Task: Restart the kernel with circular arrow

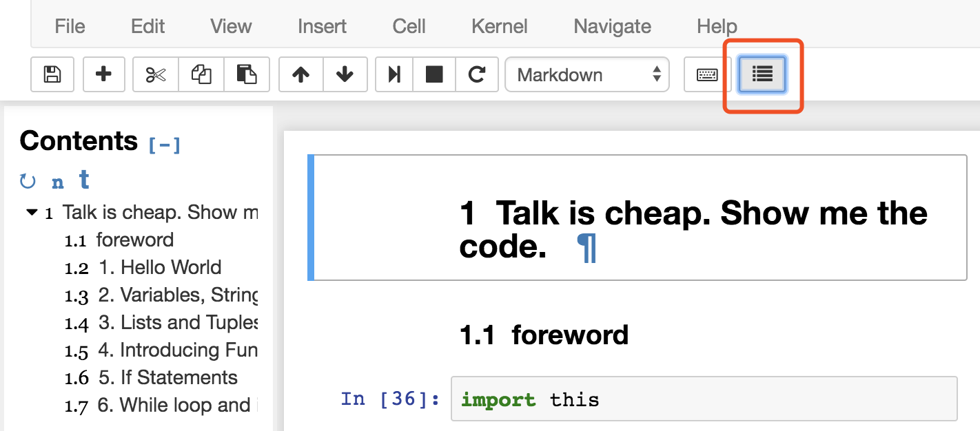Action: point(477,74)
